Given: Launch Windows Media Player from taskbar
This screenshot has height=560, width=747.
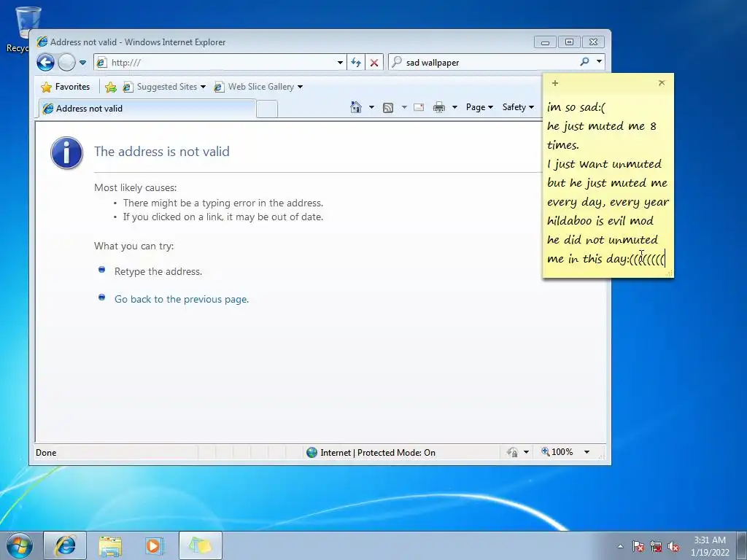Looking at the screenshot, I should tap(153, 545).
